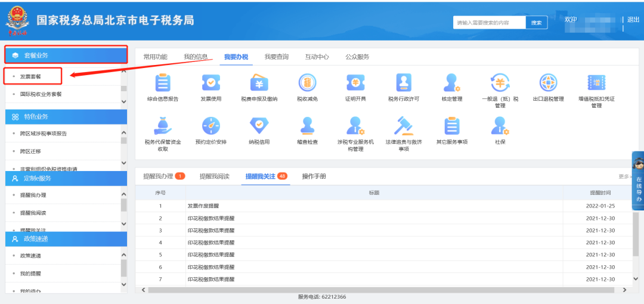The width and height of the screenshot is (644, 304).
Task: Open 提醒我阅读 sidebar item
Action: pos(33,213)
